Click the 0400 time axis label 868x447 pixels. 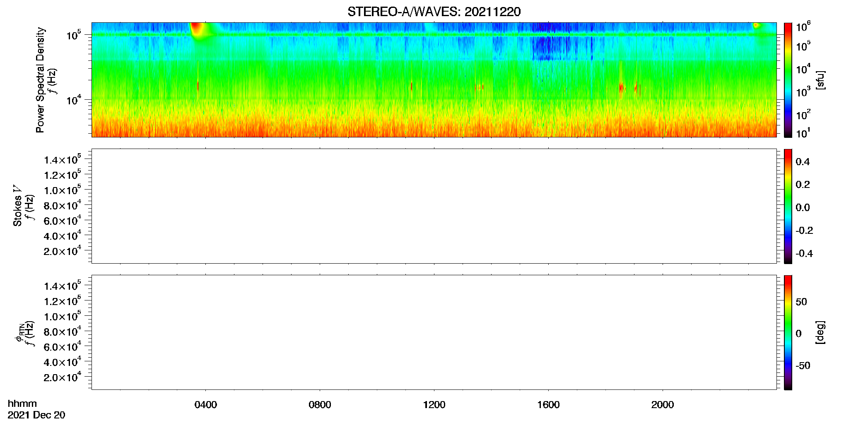pos(205,405)
